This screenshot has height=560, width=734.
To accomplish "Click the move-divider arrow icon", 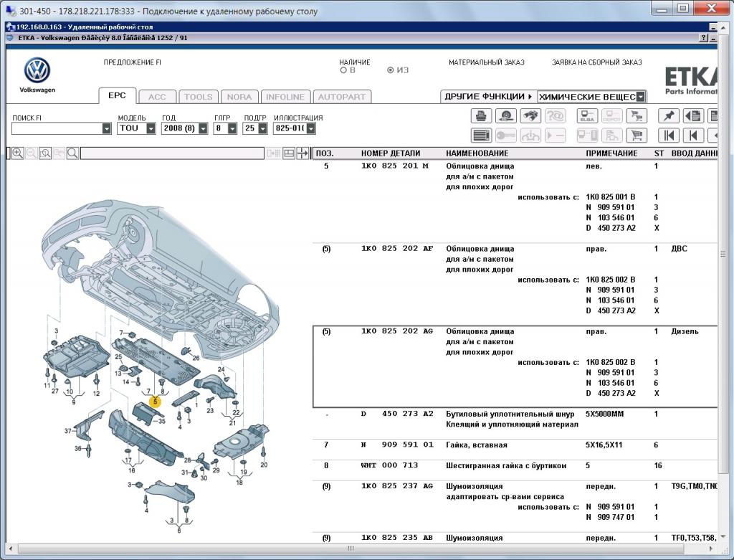I will pos(303,153).
